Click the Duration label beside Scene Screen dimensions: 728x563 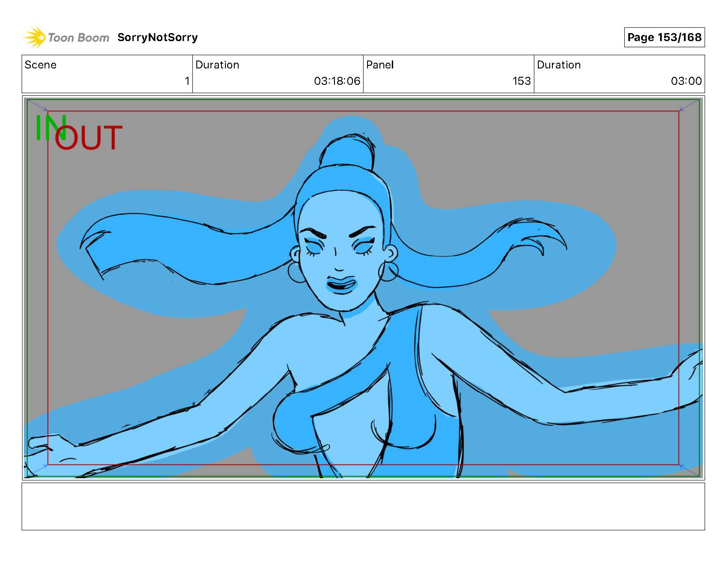coord(217,65)
